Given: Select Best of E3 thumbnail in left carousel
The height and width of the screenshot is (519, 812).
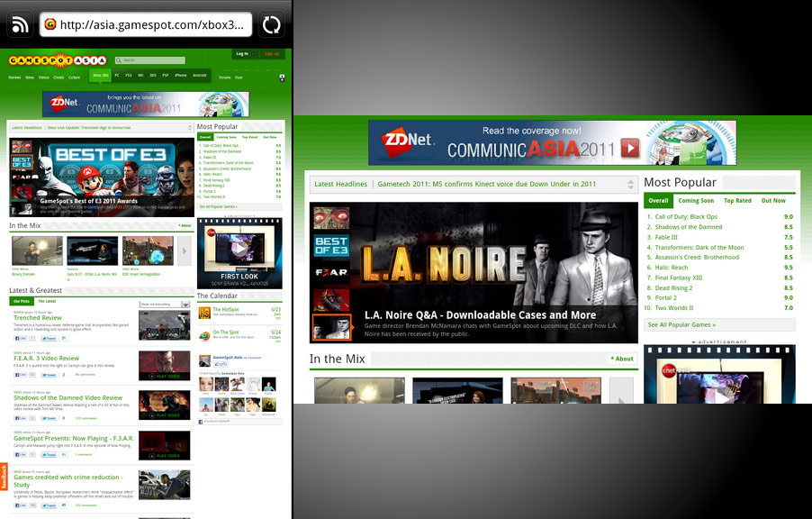Looking at the screenshot, I should click(x=22, y=162).
